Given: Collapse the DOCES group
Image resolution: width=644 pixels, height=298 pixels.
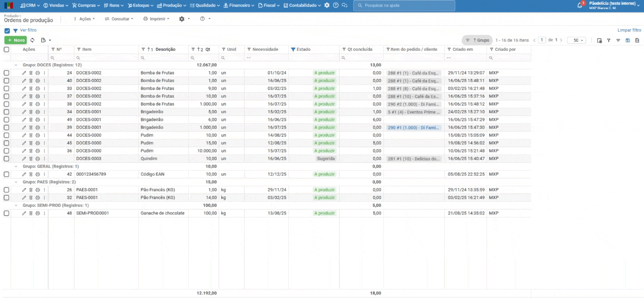Looking at the screenshot, I should click(x=16, y=65).
